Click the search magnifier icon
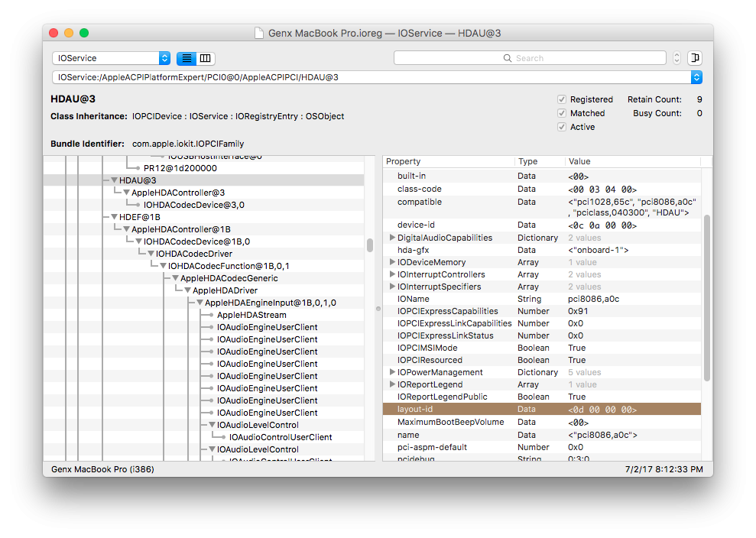 coord(507,58)
